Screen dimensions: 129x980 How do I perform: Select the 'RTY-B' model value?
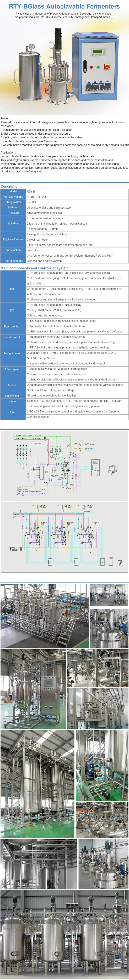[x=31, y=191]
